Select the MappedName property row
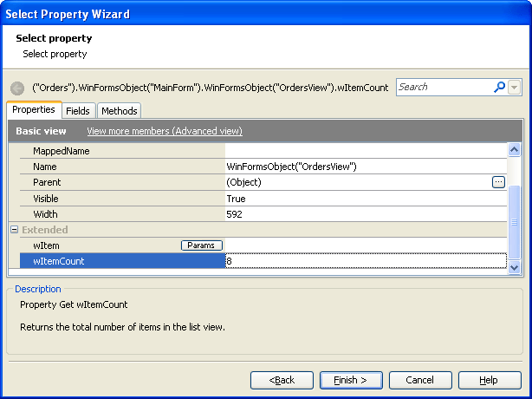Image resolution: width=532 pixels, height=399 pixels. tap(121, 151)
